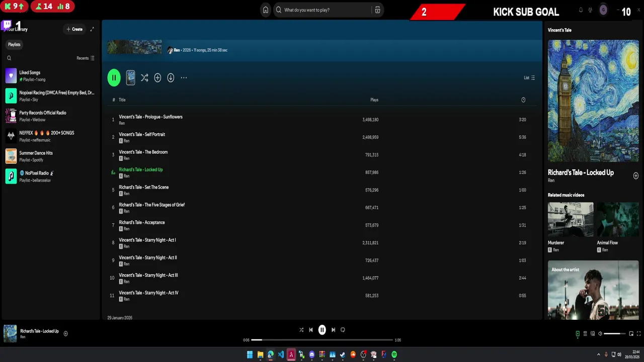Skip to the next track
The width and height of the screenshot is (644, 362).
pyautogui.click(x=333, y=330)
